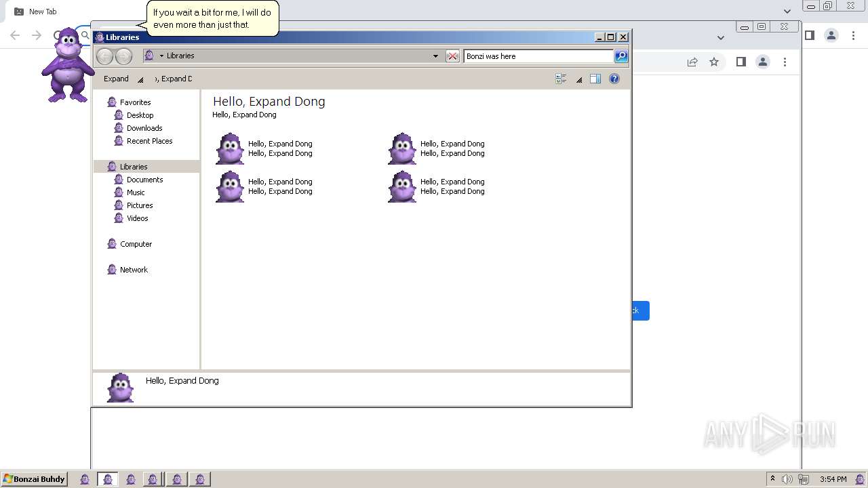
Task: Click the blue search magnifier button
Action: [621, 56]
